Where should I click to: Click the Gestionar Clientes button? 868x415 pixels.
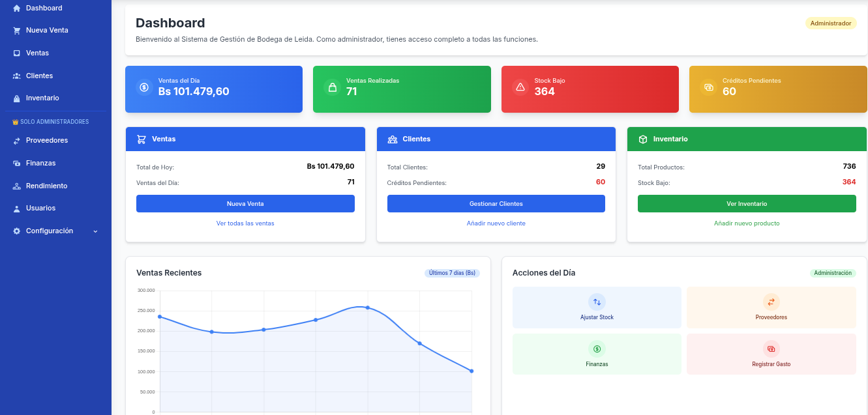tap(496, 203)
